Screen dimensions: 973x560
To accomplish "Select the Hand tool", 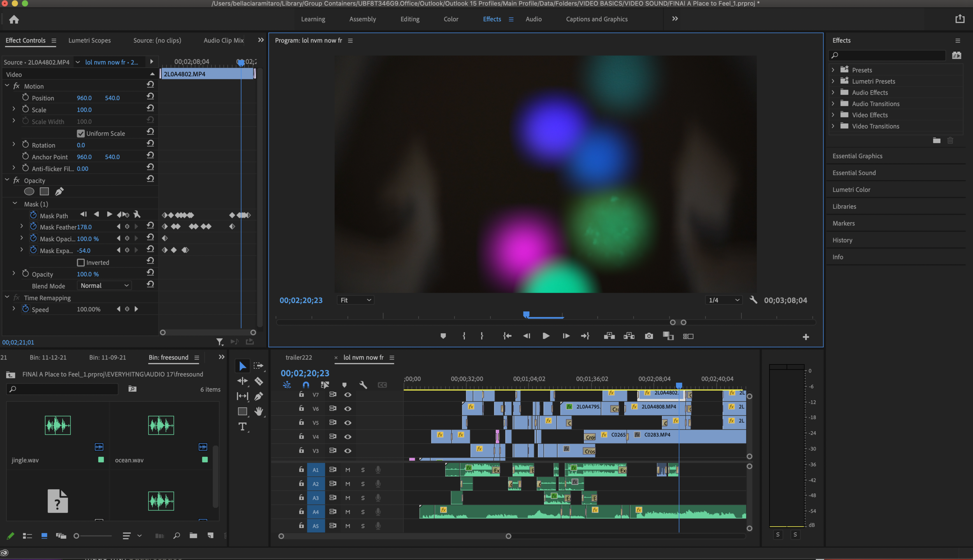I will click(258, 411).
